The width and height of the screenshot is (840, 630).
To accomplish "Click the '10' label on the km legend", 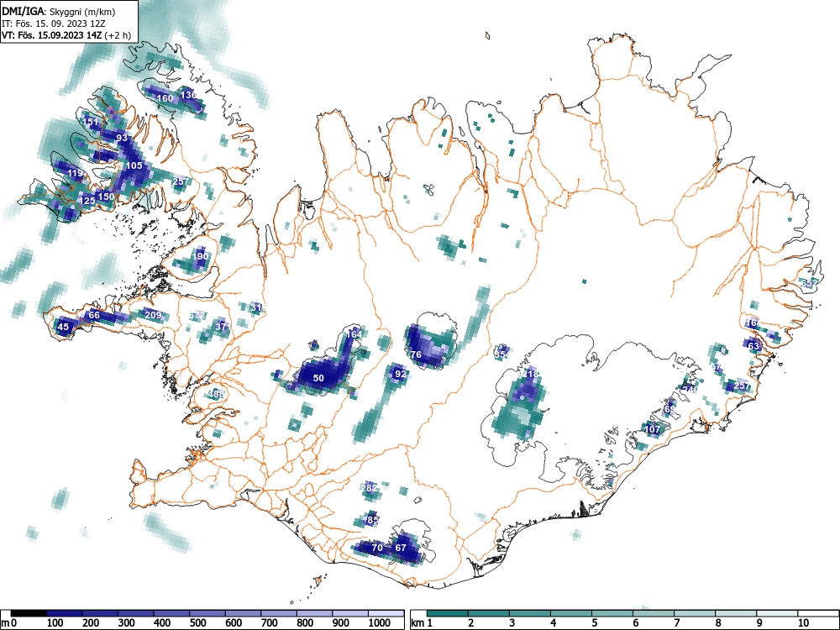I will coord(802,623).
